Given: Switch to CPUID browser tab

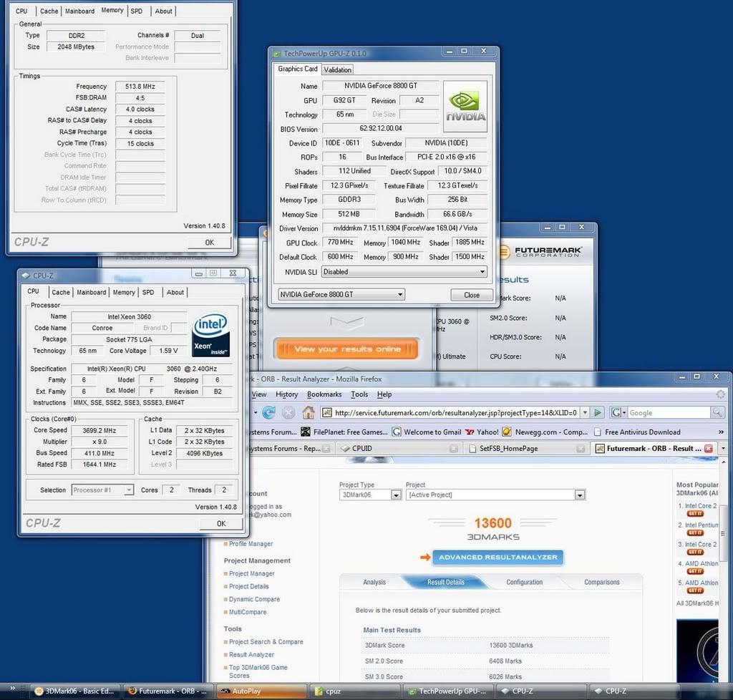Looking at the screenshot, I should tap(399, 449).
